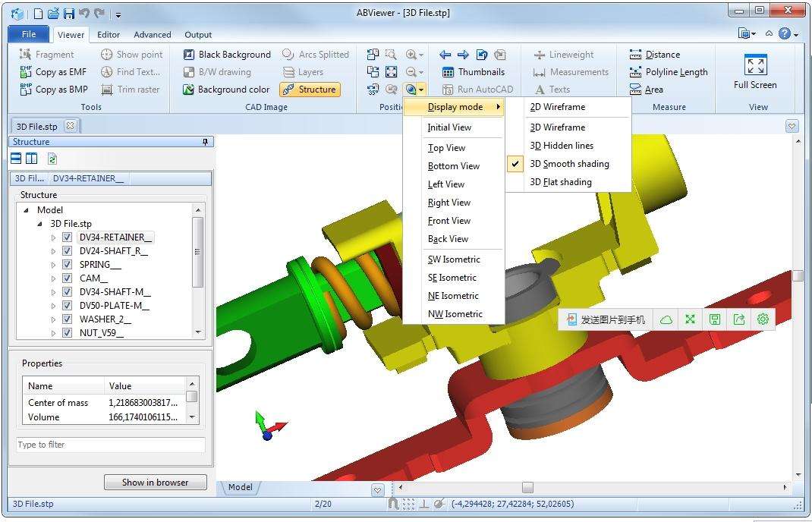812x522 pixels.
Task: Click the Open file icon in quick access
Action: [53, 14]
